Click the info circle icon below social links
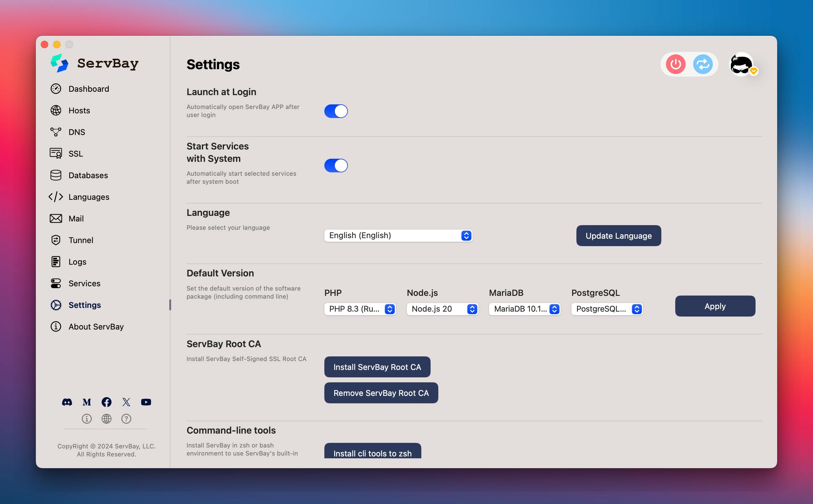 [87, 419]
